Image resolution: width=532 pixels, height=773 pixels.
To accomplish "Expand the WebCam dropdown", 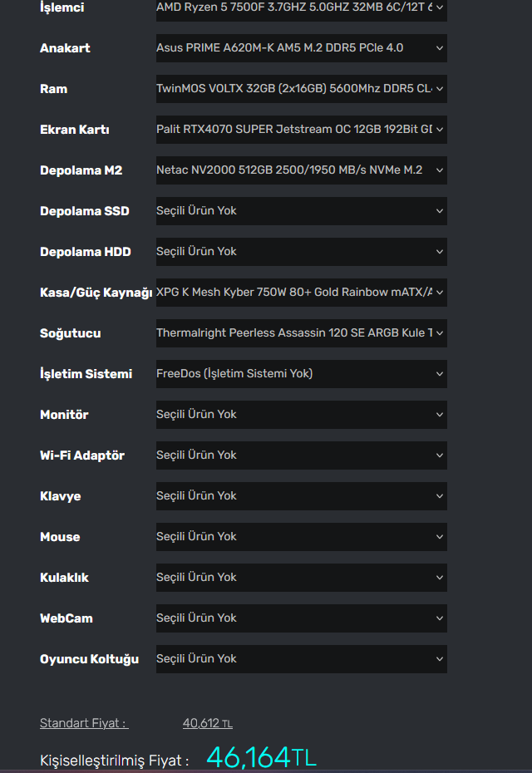I will (301, 618).
